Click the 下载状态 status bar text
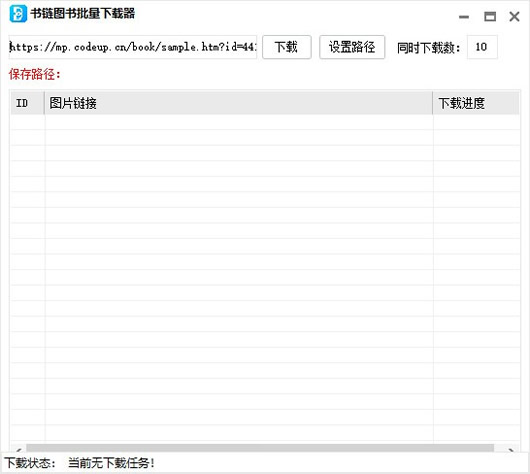 click(x=30, y=463)
